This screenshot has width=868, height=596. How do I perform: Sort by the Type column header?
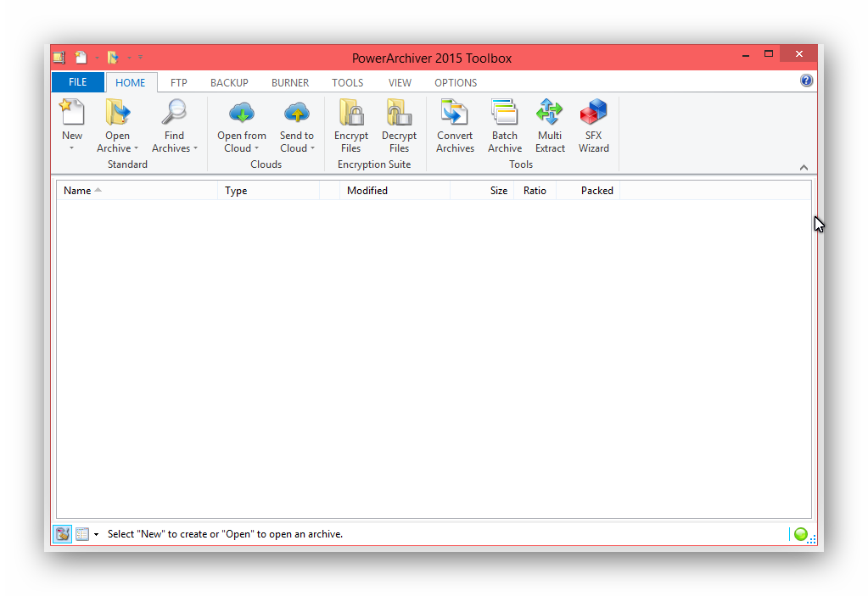(x=268, y=191)
